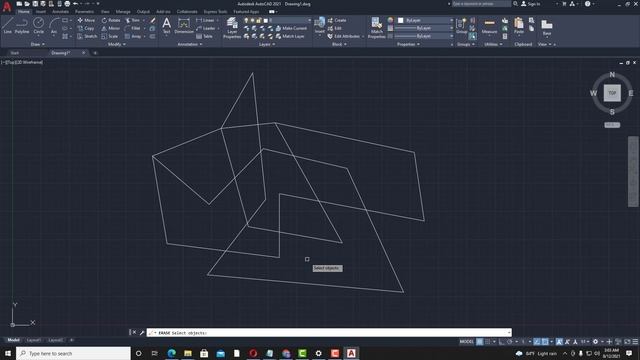The height and width of the screenshot is (360, 640).
Task: Activate the Copy command
Action: pyautogui.click(x=86, y=28)
